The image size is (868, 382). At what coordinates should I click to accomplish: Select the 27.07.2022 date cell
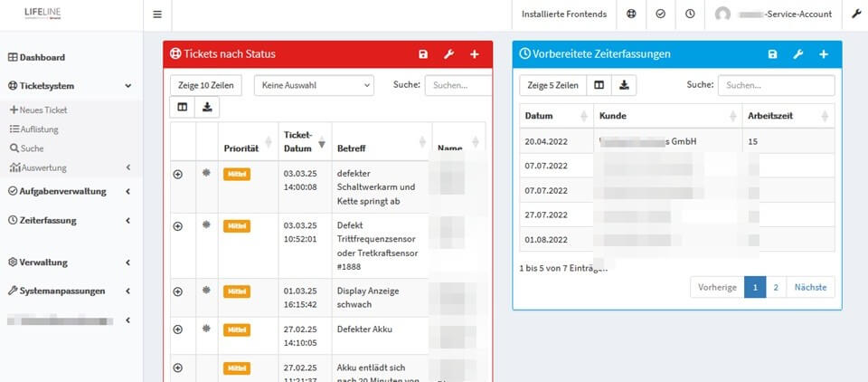pyautogui.click(x=556, y=215)
